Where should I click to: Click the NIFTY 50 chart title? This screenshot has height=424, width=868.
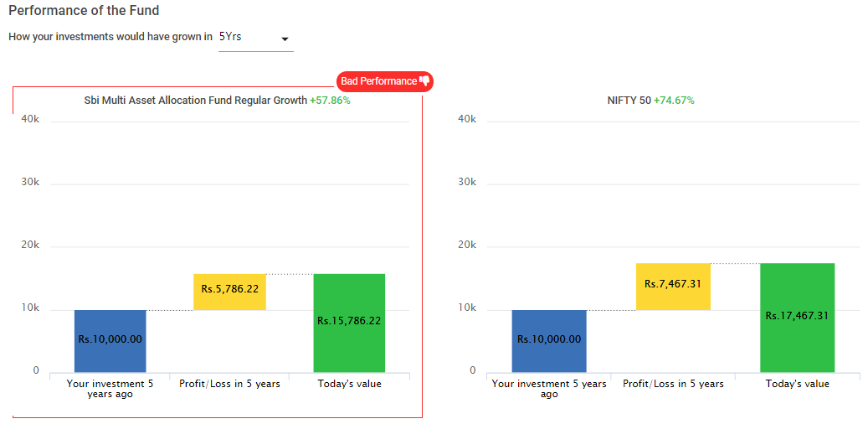(x=629, y=101)
